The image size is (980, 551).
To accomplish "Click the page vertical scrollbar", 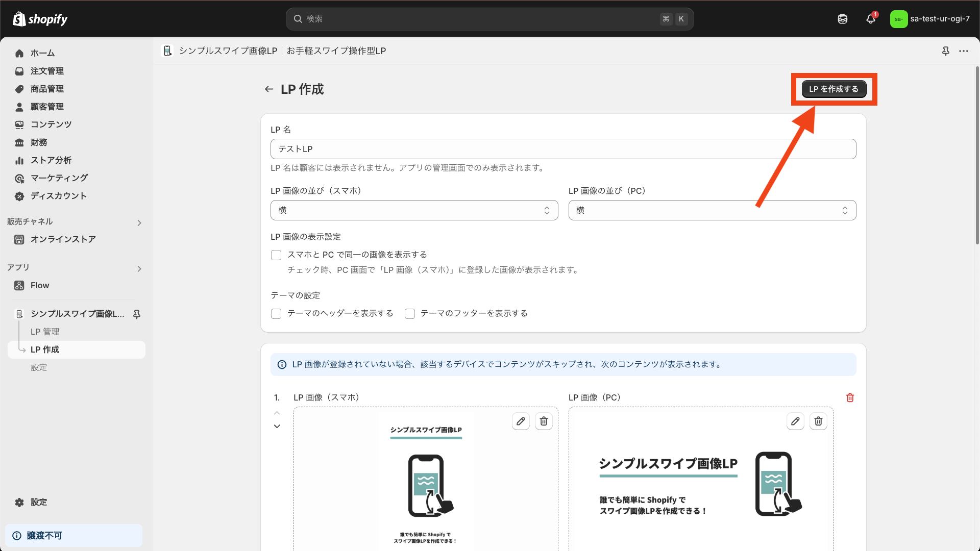I will tap(977, 156).
